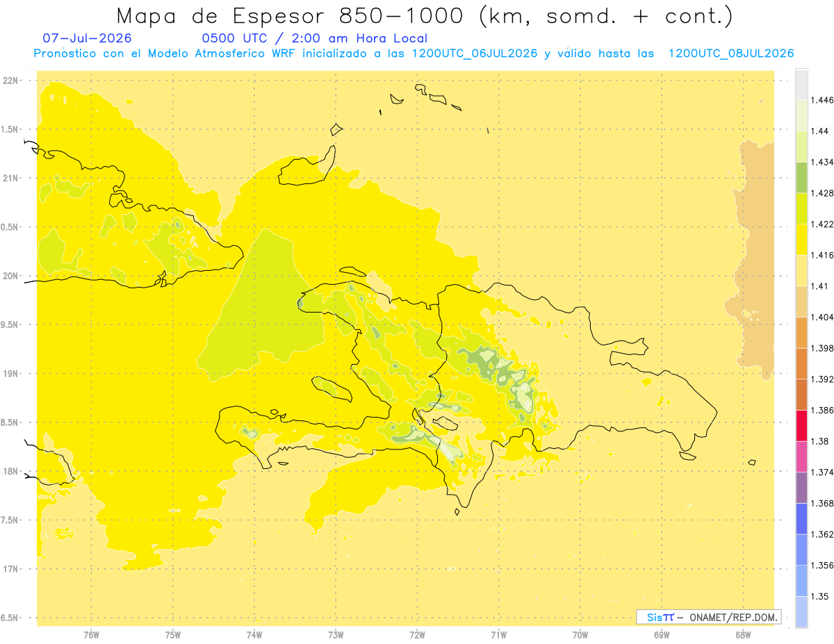Screen dimensions: 834x644
Task: Click the 20N latitude axis label
Action: click(12, 276)
